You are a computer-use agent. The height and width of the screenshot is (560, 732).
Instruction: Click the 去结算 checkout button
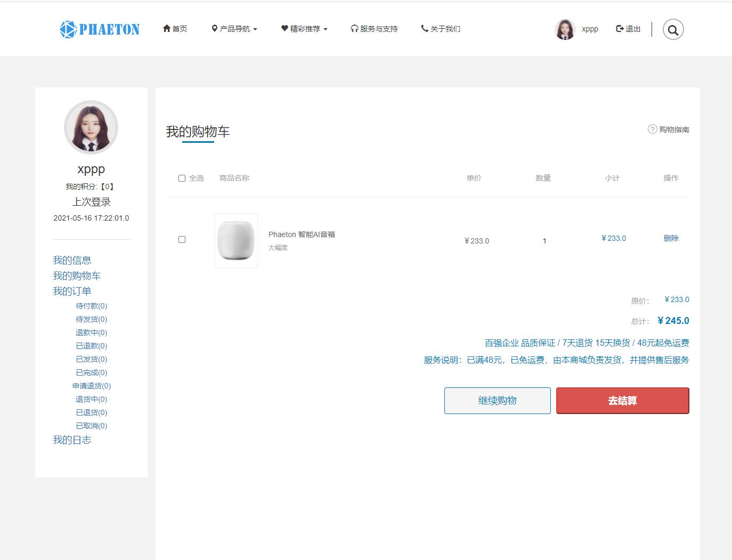(x=622, y=400)
